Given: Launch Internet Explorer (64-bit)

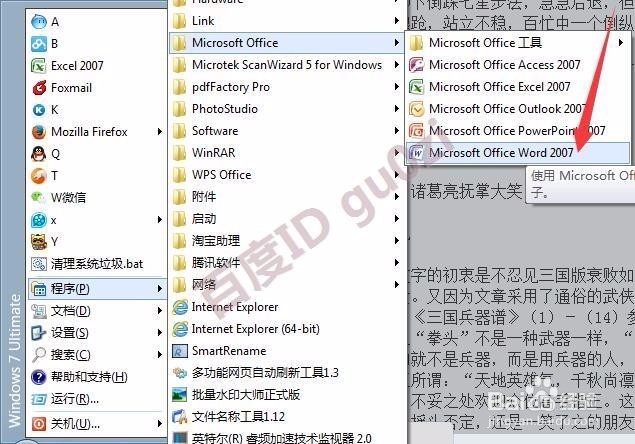Looking at the screenshot, I should (287, 329).
